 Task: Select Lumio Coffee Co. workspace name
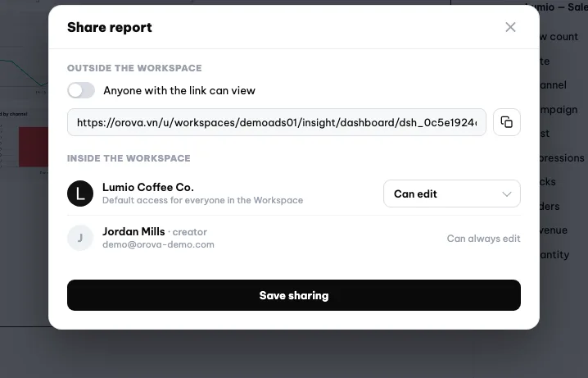(148, 187)
